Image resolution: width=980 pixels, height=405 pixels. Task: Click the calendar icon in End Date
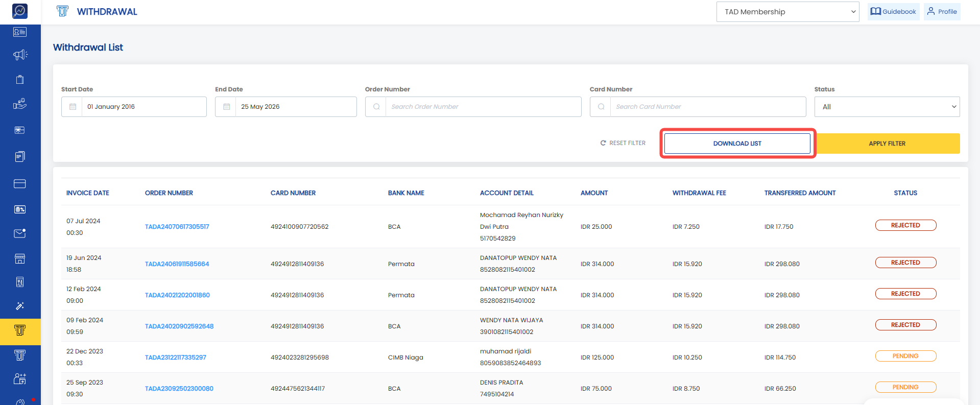coord(226,107)
